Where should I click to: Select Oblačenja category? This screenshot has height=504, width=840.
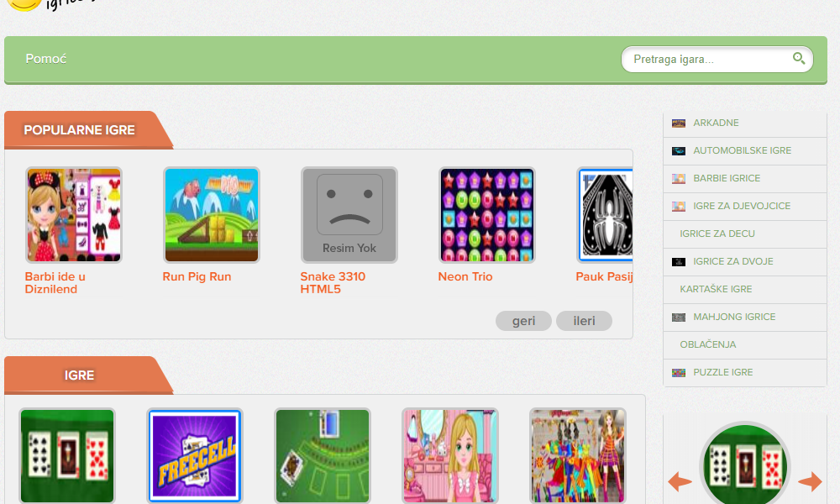(x=707, y=344)
